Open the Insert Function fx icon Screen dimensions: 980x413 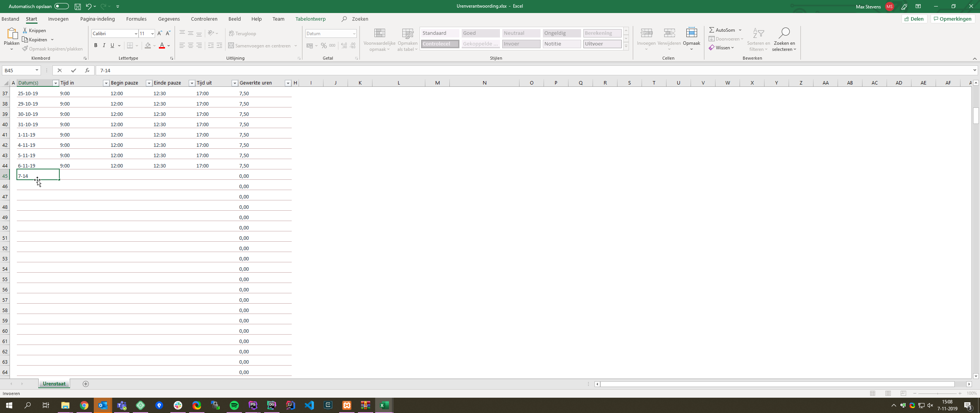pos(87,70)
